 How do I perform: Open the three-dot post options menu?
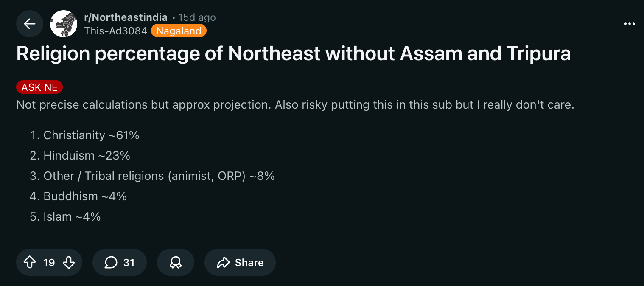pyautogui.click(x=630, y=24)
